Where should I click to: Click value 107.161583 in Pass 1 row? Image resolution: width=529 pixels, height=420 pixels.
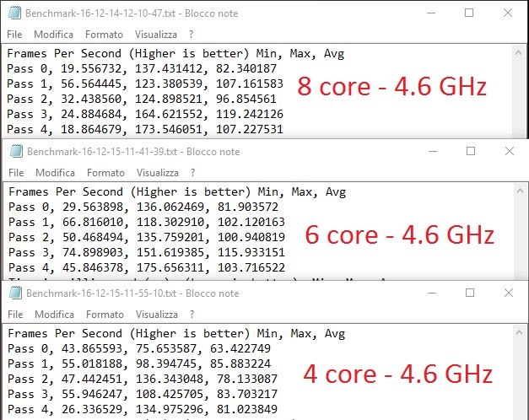click(250, 84)
